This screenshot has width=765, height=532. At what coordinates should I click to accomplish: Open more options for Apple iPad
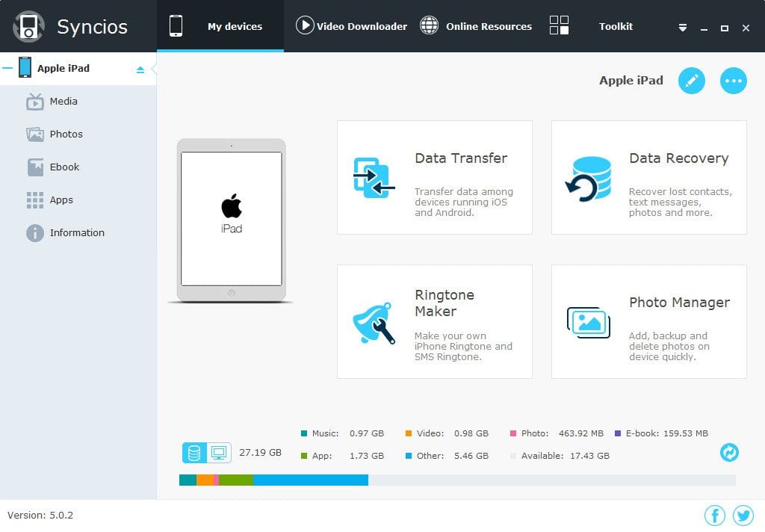[733, 80]
